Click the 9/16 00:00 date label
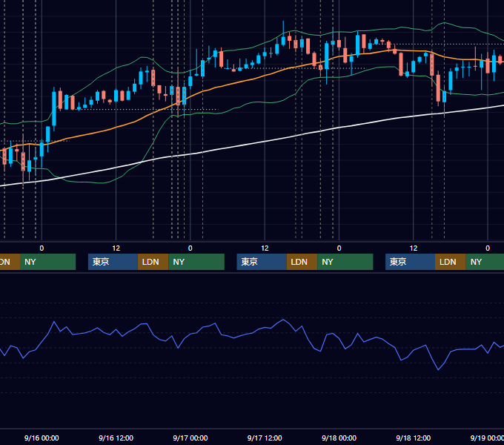The height and width of the screenshot is (445, 504). (42, 438)
